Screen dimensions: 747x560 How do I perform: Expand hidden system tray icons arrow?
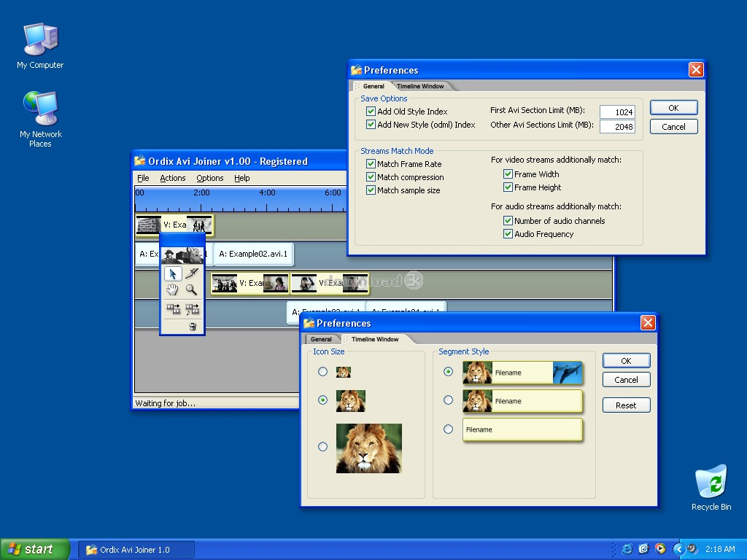pos(678,549)
